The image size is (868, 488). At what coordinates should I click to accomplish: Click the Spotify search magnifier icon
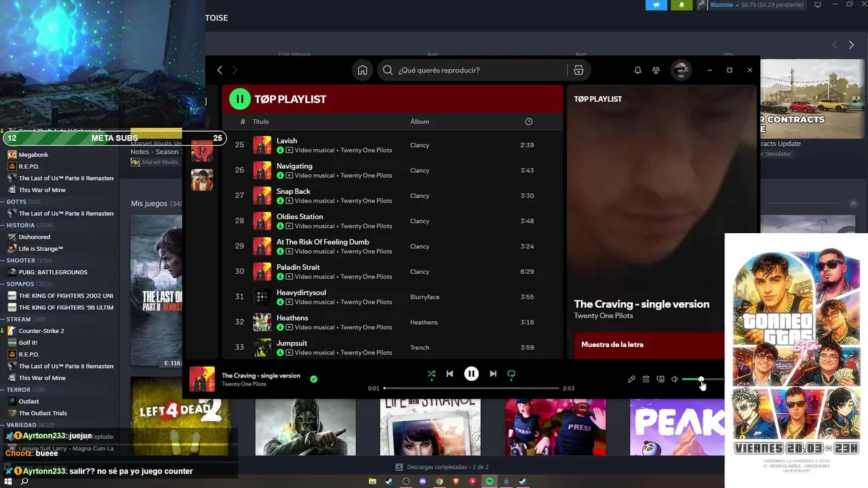[388, 70]
